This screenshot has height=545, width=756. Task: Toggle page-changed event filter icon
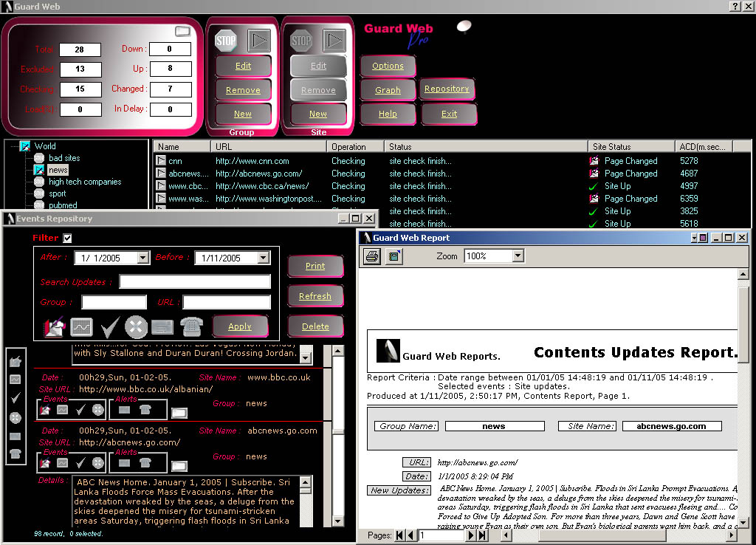point(54,327)
